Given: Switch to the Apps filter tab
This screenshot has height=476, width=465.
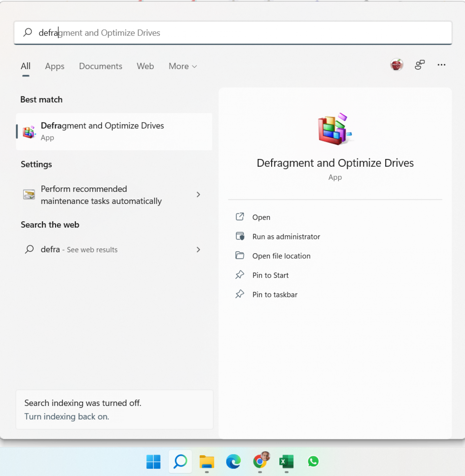Looking at the screenshot, I should point(55,66).
